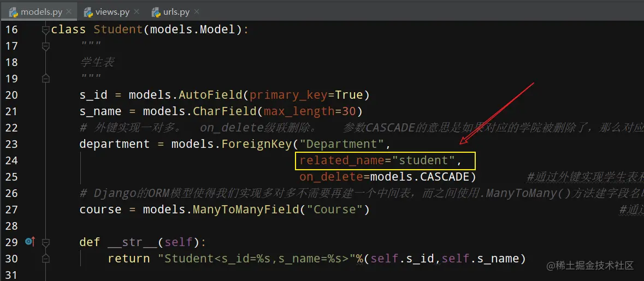The image size is (644, 281).
Task: Switch to the views.py tab
Action: click(113, 12)
